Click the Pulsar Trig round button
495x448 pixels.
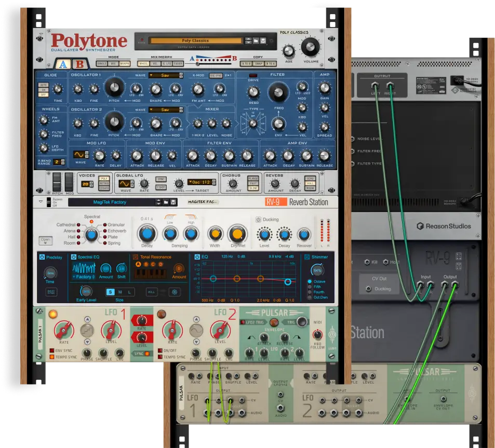301,321
